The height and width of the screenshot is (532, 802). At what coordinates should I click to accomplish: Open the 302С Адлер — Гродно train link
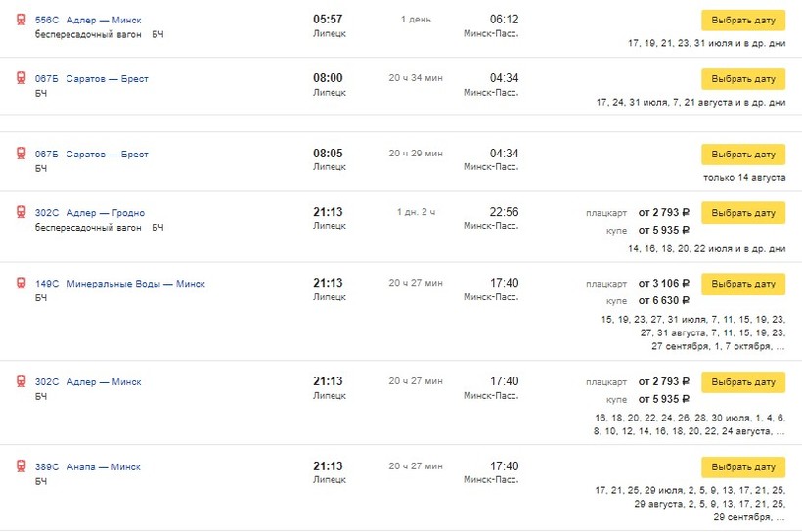[106, 213]
